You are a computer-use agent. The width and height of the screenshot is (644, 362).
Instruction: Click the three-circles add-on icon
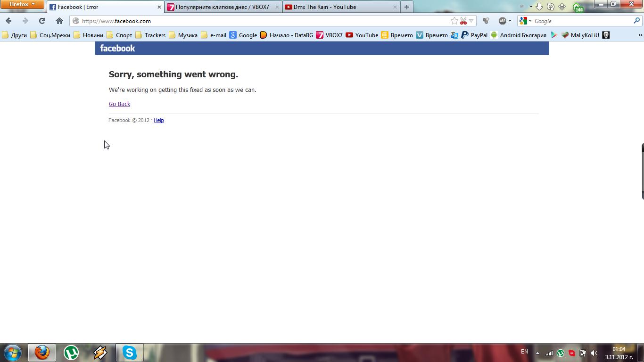pos(486,21)
